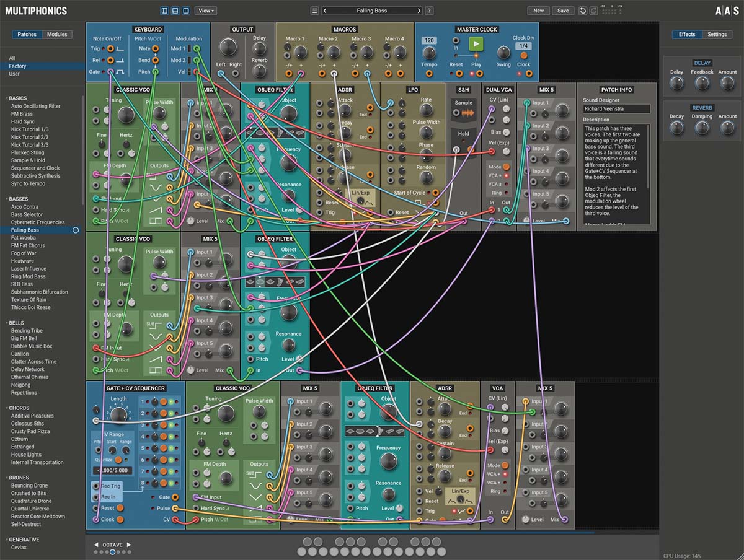Open the View dropdown
The width and height of the screenshot is (744, 560).
click(x=206, y=11)
